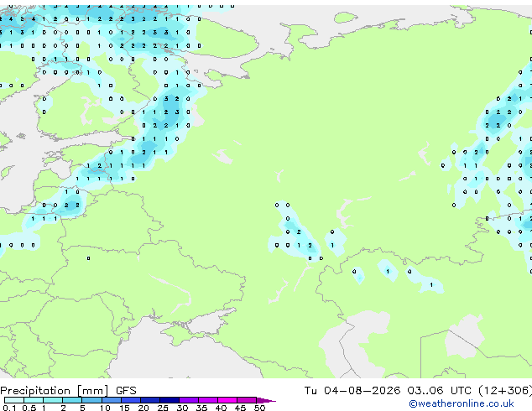Pick the 15 to 20 mm blue swatch
This screenshot has height=411, width=532.
(x=130, y=400)
